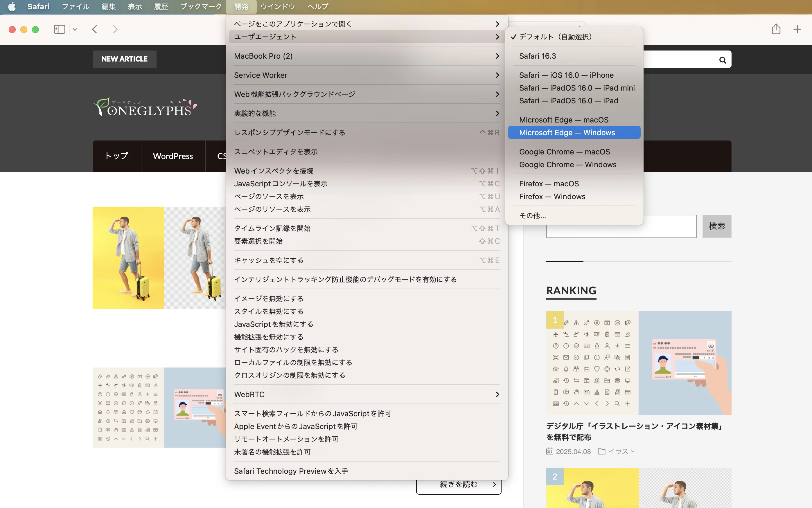
Task: Choose 要素選択を開始
Action: click(x=367, y=241)
